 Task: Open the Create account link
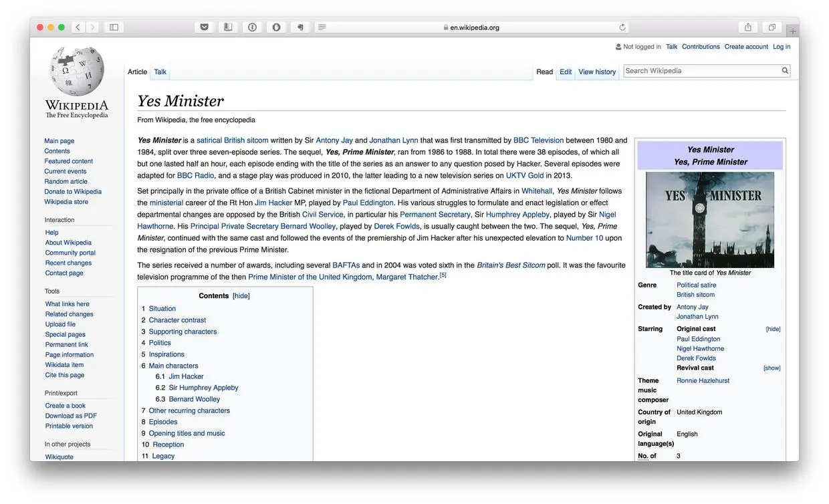746,47
